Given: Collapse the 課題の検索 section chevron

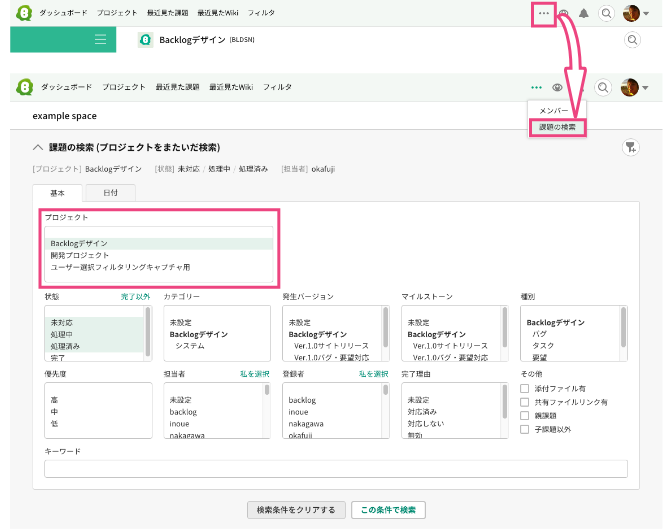Looking at the screenshot, I should click(38, 147).
